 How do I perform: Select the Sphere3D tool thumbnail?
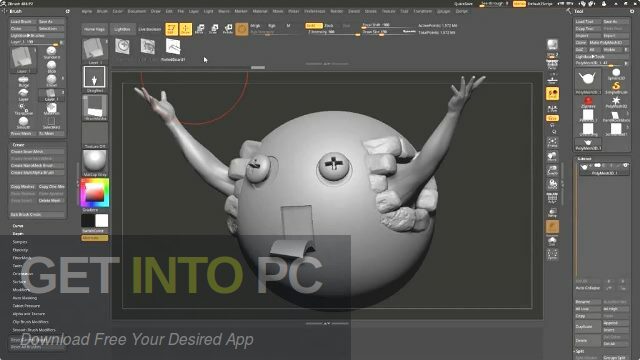(x=616, y=74)
